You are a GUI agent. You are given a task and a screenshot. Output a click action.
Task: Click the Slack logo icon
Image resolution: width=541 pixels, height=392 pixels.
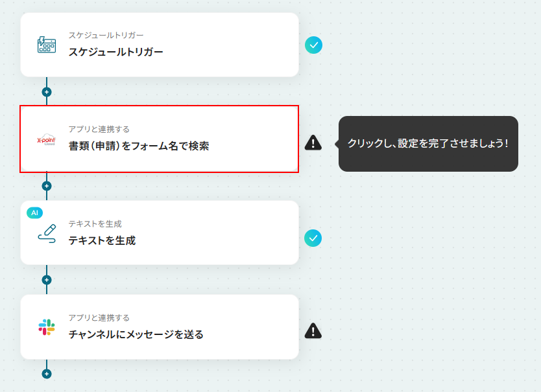47,327
